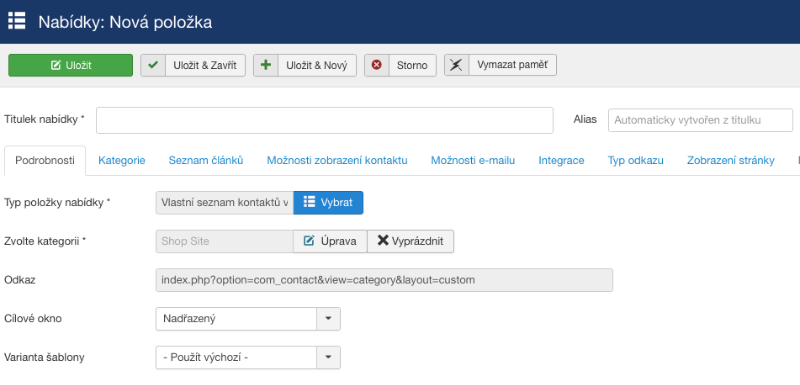Open the Možnosti zobrazení kontaktu tab

(x=337, y=161)
